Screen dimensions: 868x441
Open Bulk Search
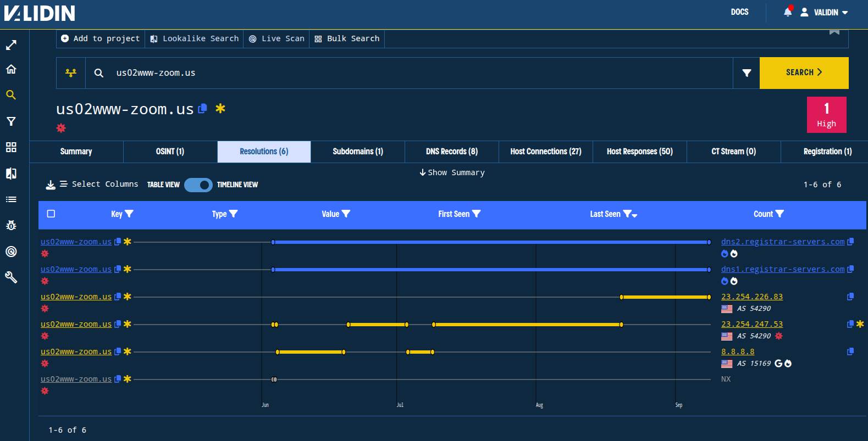pos(347,38)
